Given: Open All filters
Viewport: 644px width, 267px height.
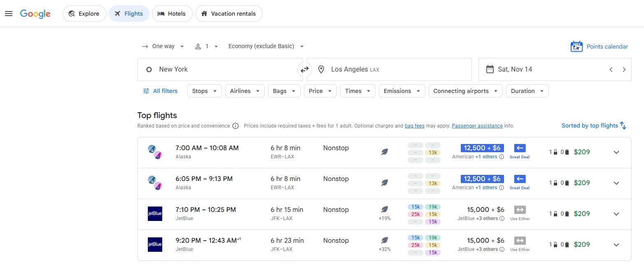Looking at the screenshot, I should pos(160,91).
